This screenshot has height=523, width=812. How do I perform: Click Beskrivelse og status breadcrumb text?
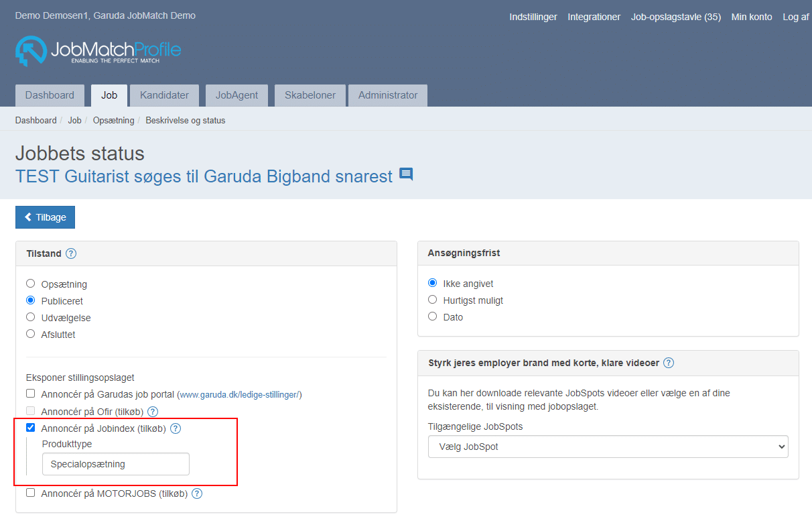[186, 121]
